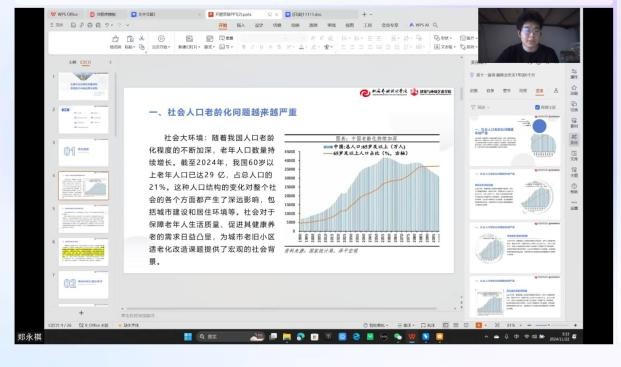This screenshot has width=621, height=367.
Task: Toggle the blue checkbox in the design panel
Action: tap(537, 107)
